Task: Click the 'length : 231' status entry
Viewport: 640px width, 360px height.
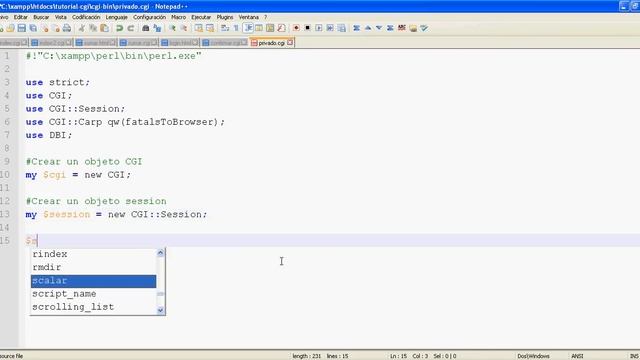Action: point(307,356)
